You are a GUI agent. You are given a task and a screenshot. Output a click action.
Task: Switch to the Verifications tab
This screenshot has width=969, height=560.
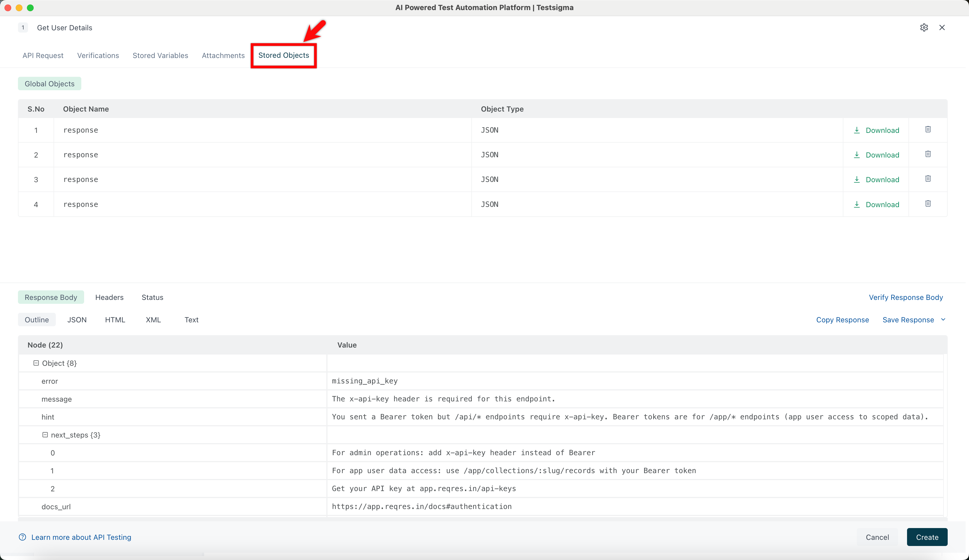[98, 55]
